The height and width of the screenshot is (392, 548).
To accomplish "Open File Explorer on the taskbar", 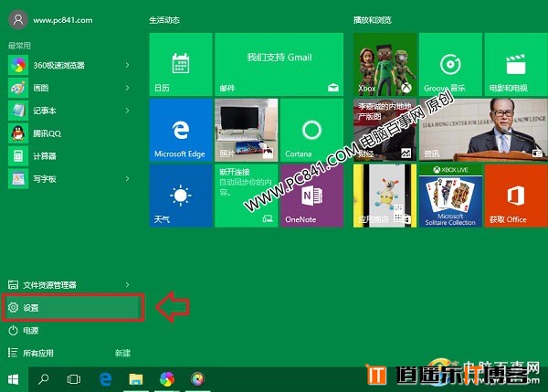I will (x=136, y=379).
